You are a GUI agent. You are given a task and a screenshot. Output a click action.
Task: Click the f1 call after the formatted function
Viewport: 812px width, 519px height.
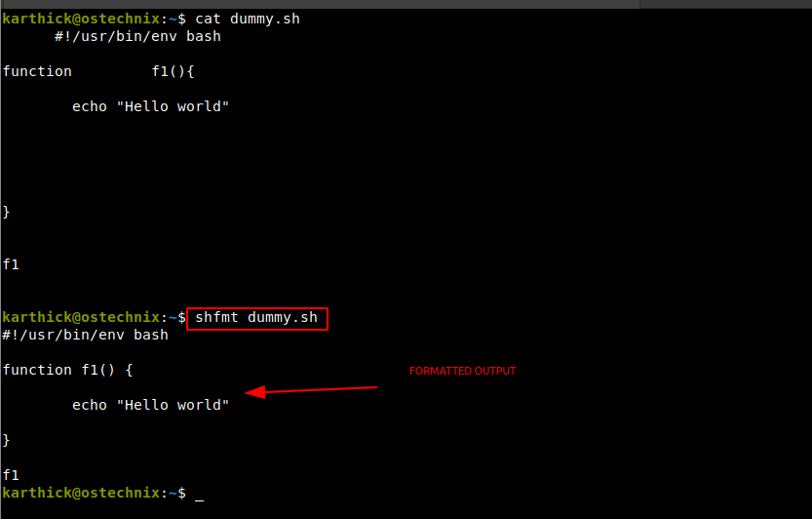coord(11,475)
